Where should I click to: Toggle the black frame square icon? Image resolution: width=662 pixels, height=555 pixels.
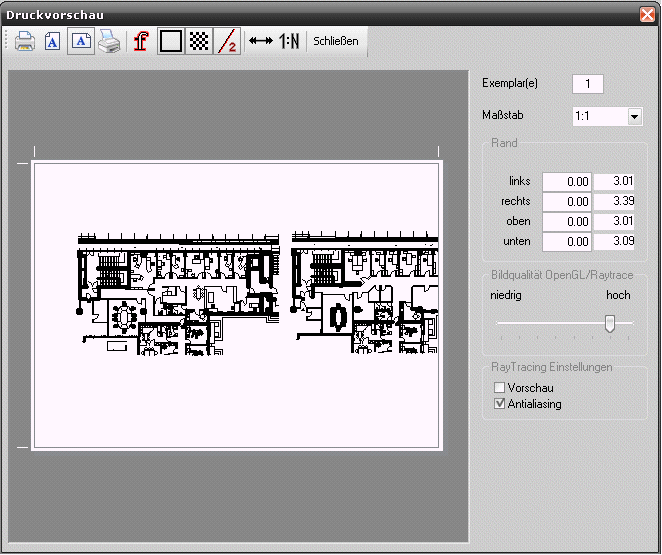[x=171, y=41]
